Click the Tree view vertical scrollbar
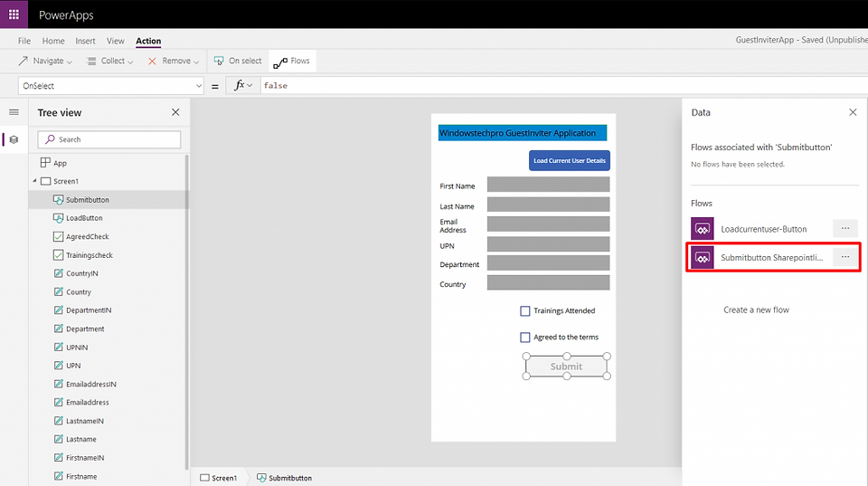This screenshot has height=486, width=868. point(186,310)
